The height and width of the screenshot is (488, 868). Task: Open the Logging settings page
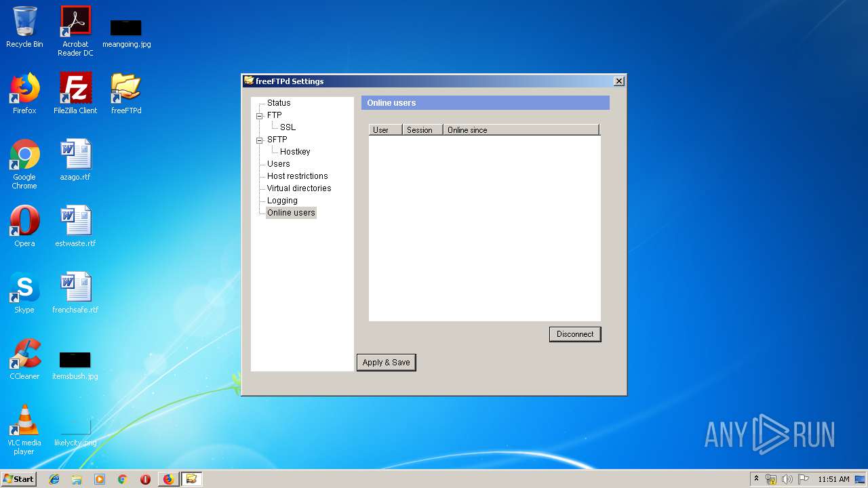tap(282, 201)
